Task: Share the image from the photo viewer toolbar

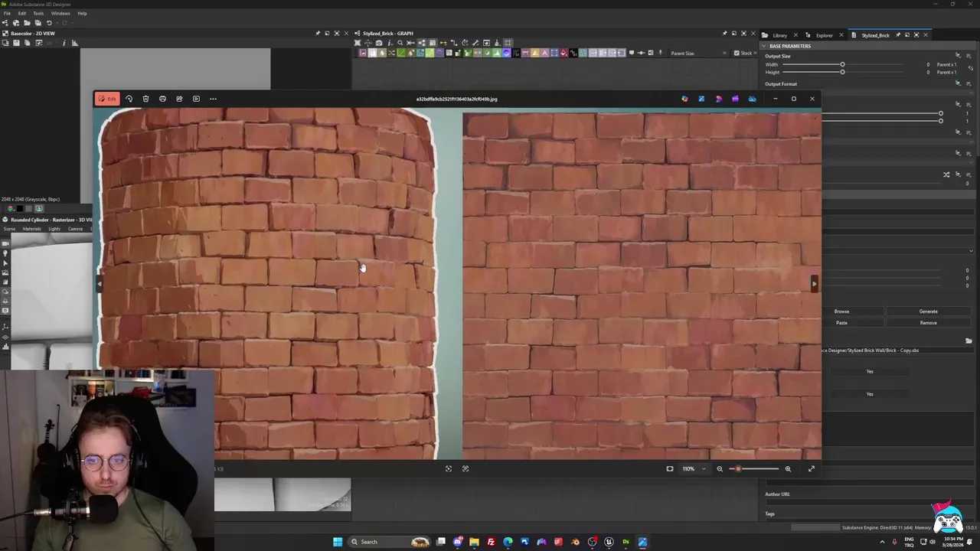Action: (179, 99)
